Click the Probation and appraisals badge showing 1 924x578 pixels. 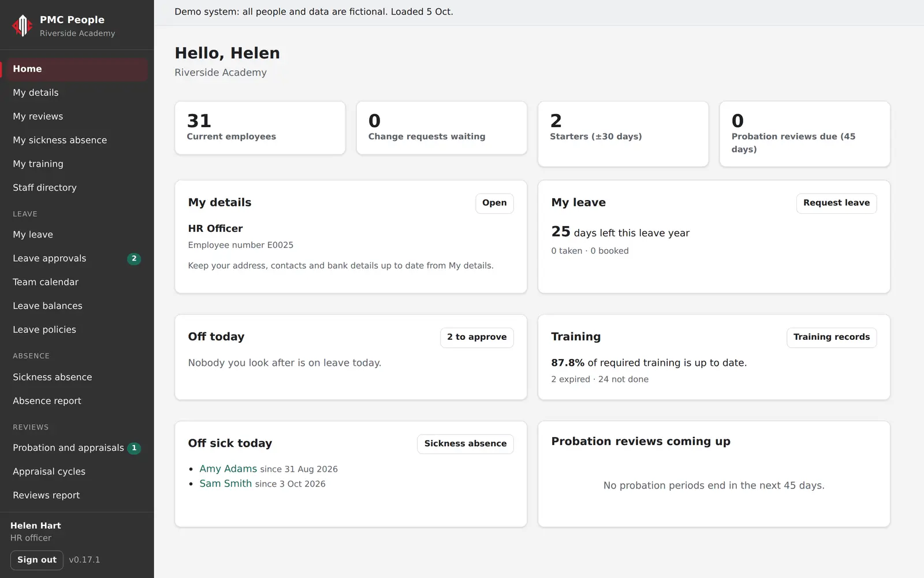pos(134,448)
